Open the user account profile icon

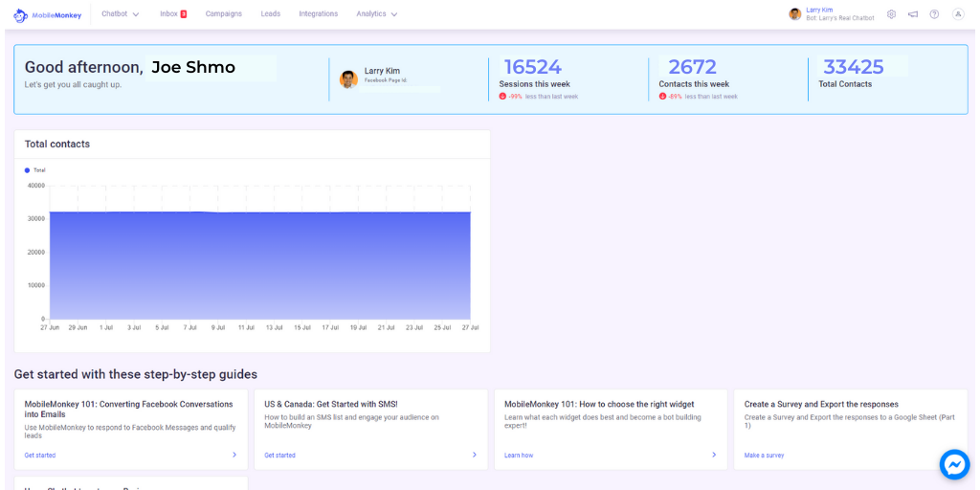tap(958, 13)
